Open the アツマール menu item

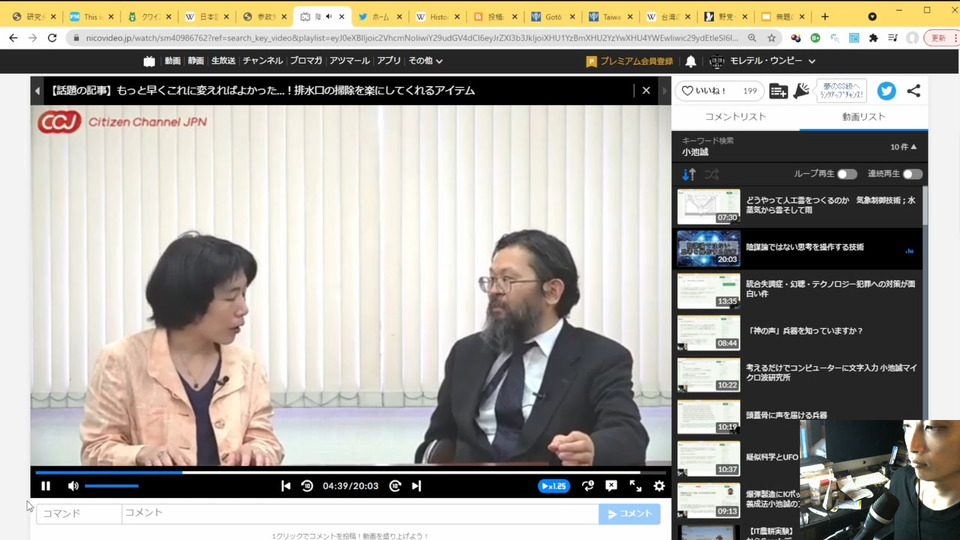350,61
